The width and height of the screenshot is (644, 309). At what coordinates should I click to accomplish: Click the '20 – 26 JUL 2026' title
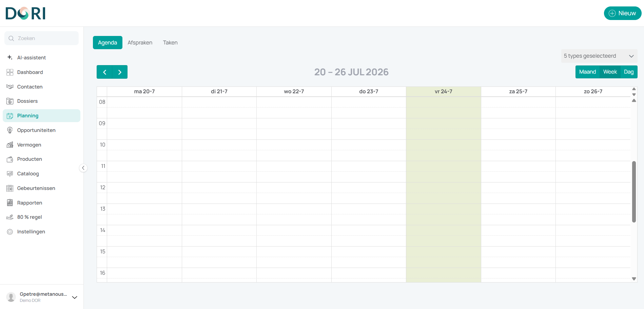[x=351, y=72]
